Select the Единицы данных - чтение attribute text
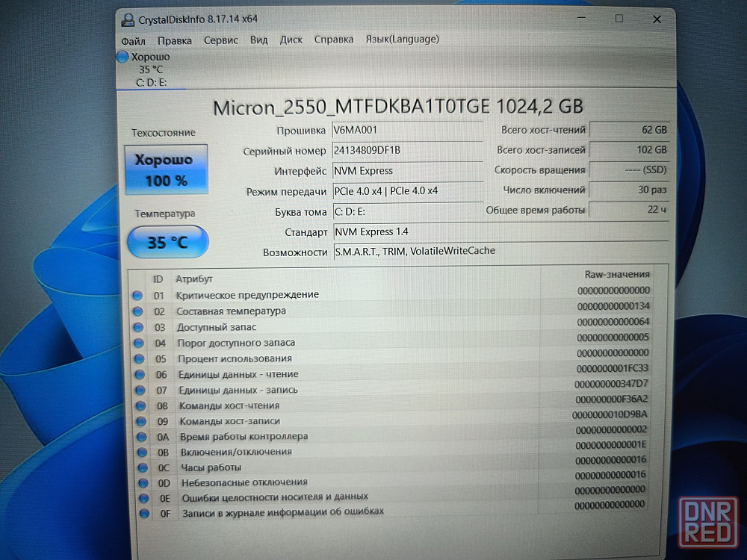747x560 pixels. click(238, 374)
